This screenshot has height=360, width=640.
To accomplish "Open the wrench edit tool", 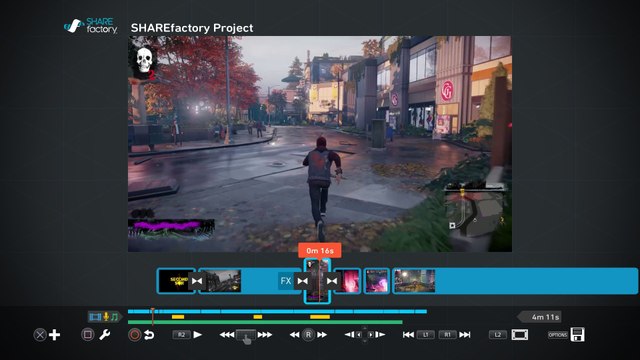I will 105,335.
